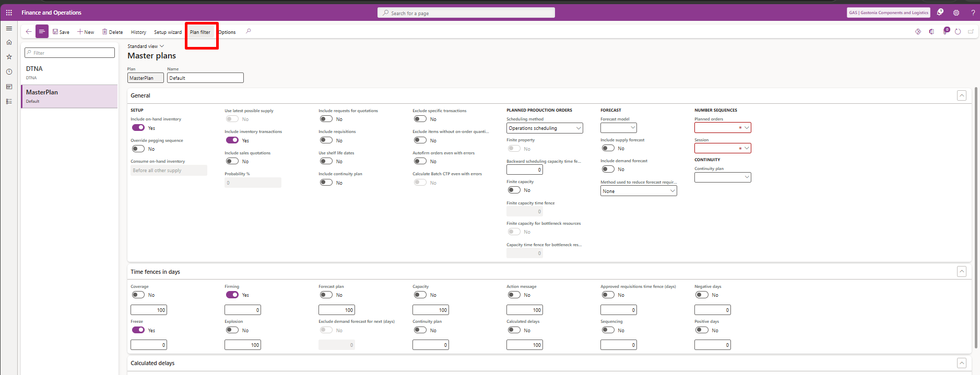Open the settings gear icon

point(956,13)
